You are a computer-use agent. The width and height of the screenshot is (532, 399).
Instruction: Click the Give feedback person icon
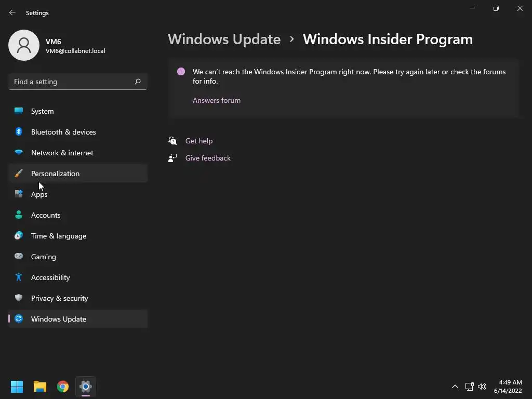click(172, 158)
